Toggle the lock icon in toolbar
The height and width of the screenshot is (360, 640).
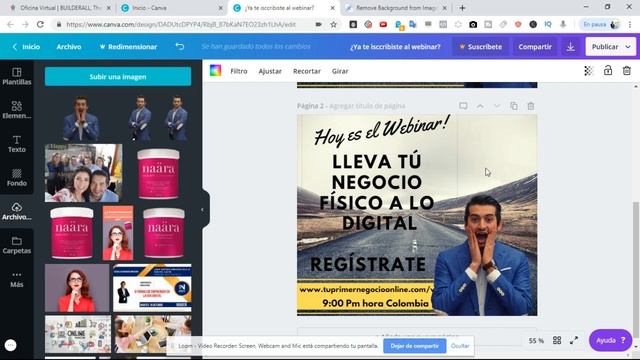click(x=608, y=71)
